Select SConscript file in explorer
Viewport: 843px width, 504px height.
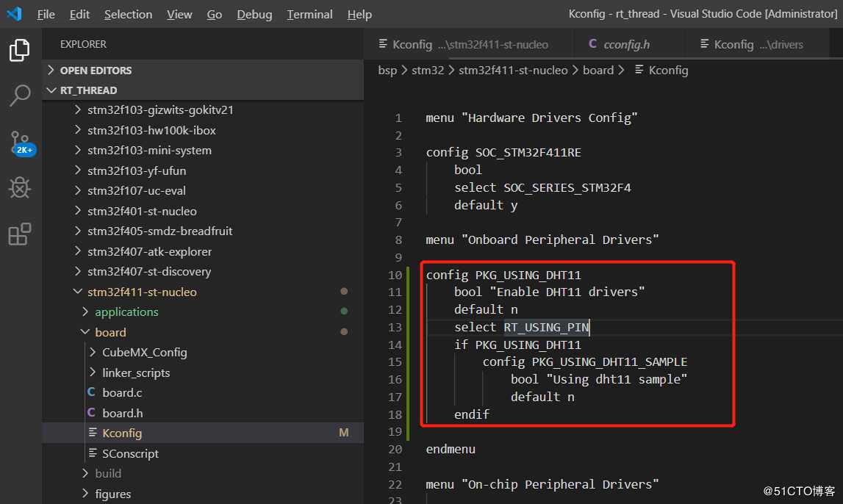(x=130, y=453)
